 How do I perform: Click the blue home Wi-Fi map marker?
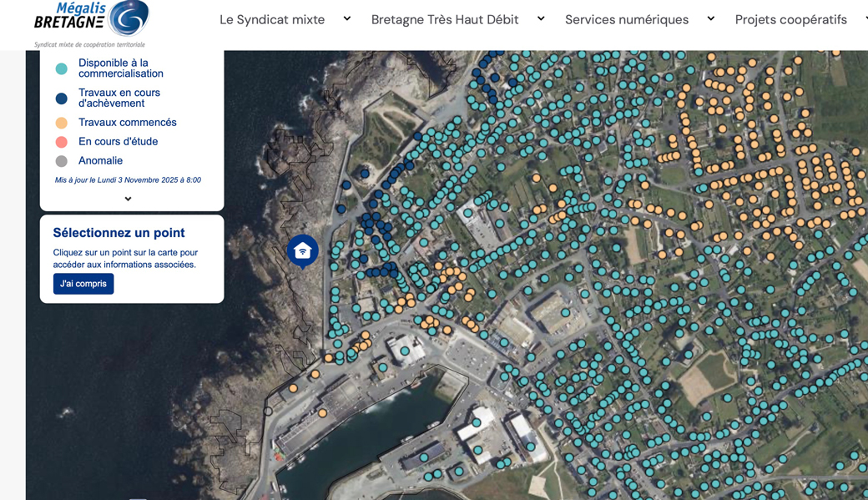coord(302,250)
